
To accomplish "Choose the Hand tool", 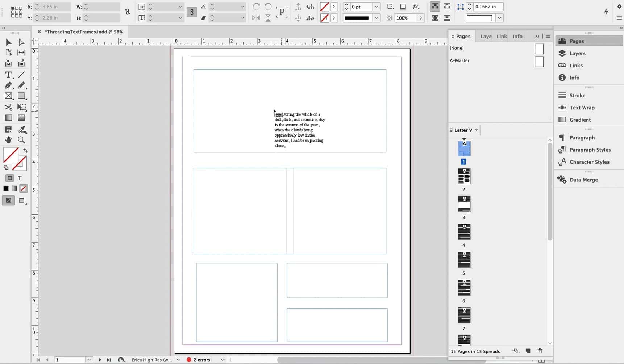I will coord(8,140).
